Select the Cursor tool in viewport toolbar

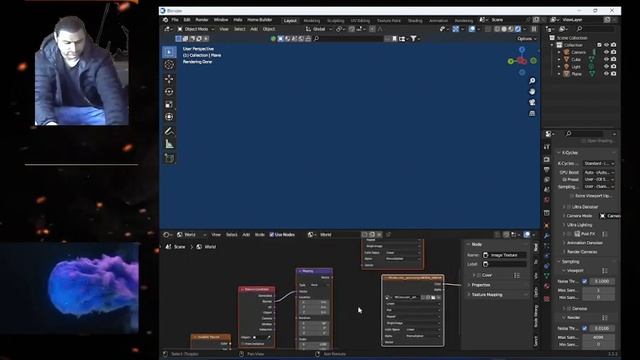pyautogui.click(x=169, y=65)
